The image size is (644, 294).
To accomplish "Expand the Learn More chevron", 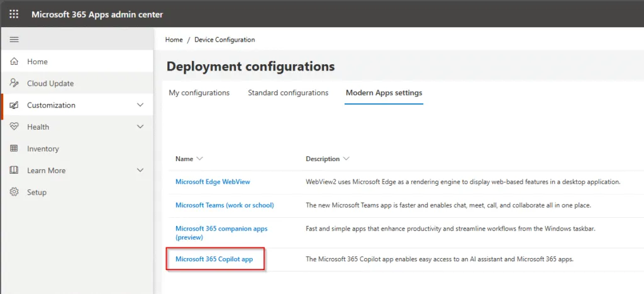I will click(x=140, y=170).
